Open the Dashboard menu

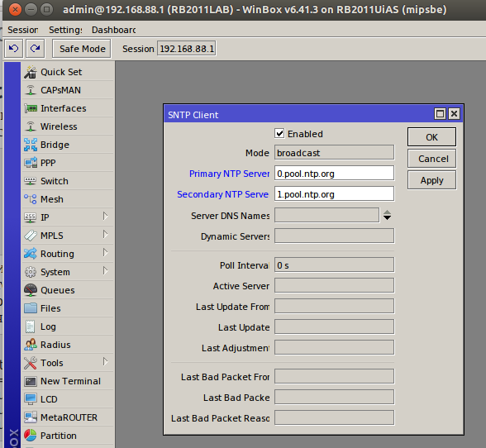113,30
